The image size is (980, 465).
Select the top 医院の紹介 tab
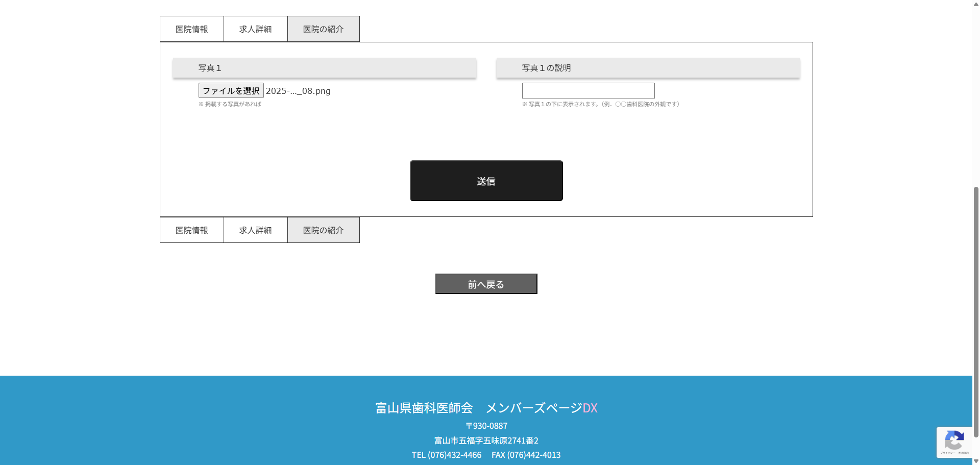point(323,29)
